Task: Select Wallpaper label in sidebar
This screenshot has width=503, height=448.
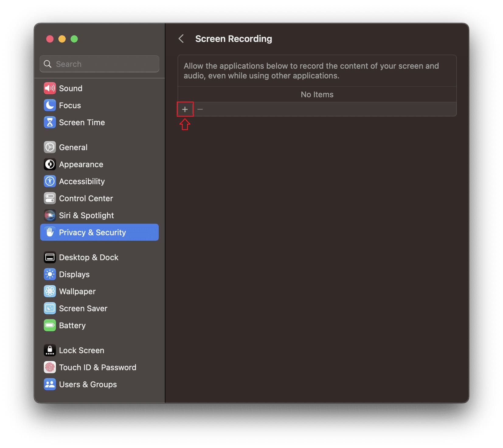Action: pyautogui.click(x=77, y=291)
